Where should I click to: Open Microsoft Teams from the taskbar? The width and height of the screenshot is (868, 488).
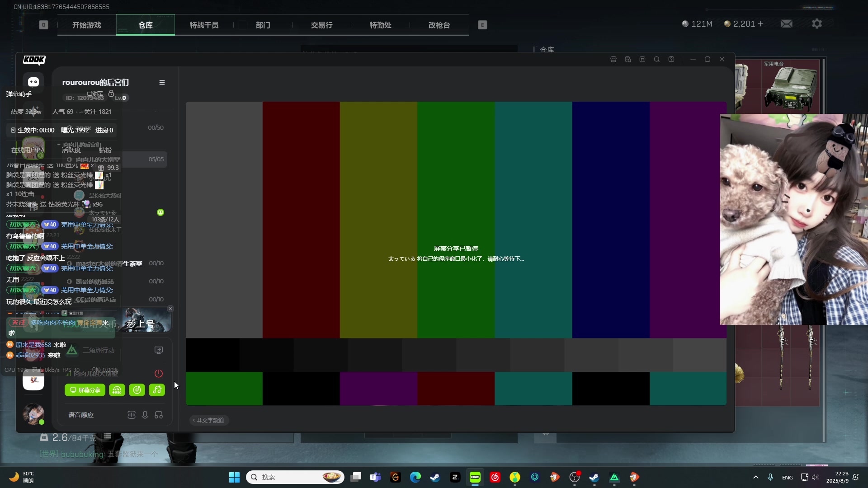pyautogui.click(x=376, y=477)
